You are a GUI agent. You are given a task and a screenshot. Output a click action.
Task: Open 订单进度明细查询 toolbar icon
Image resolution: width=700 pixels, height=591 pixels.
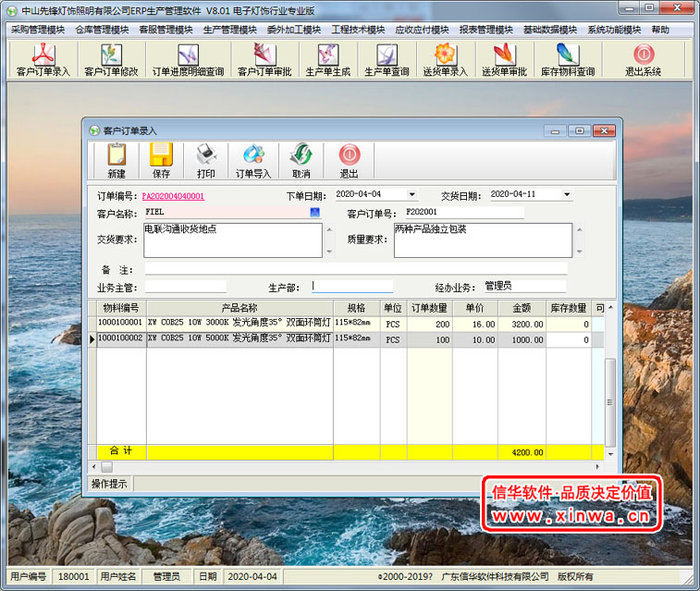pyautogui.click(x=188, y=60)
